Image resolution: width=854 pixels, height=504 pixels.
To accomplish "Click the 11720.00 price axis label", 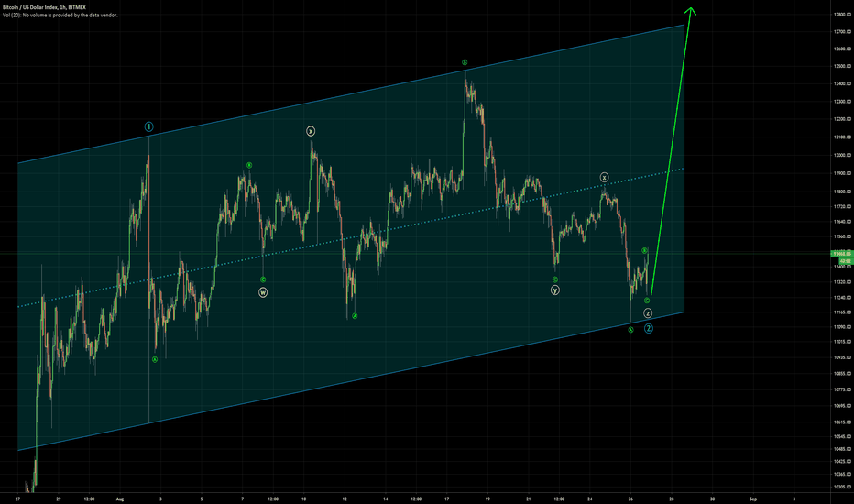I will (x=842, y=207).
